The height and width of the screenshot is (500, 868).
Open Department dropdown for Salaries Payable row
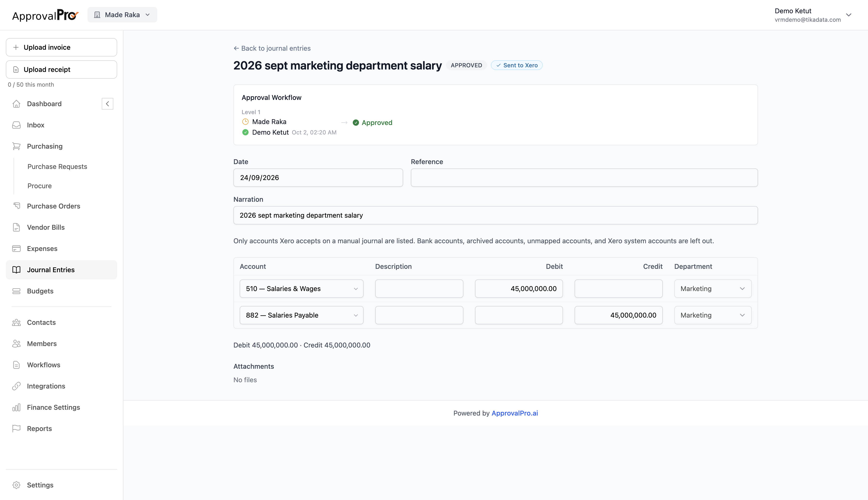712,315
